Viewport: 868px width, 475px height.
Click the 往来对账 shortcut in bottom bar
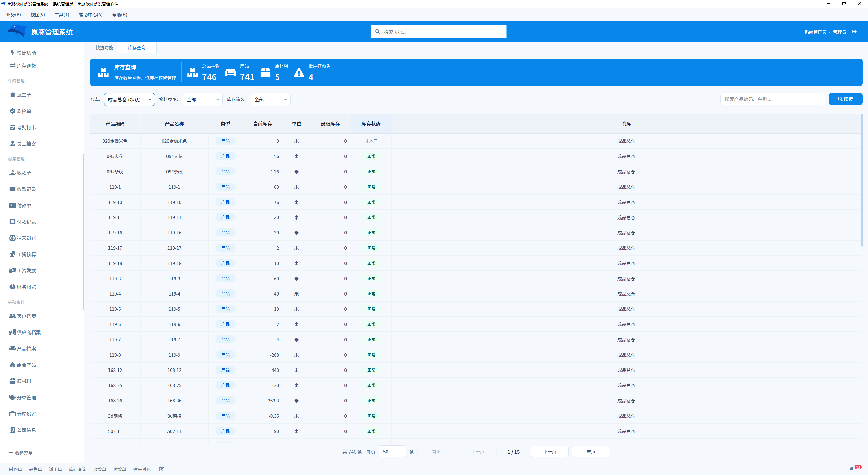[x=142, y=469]
